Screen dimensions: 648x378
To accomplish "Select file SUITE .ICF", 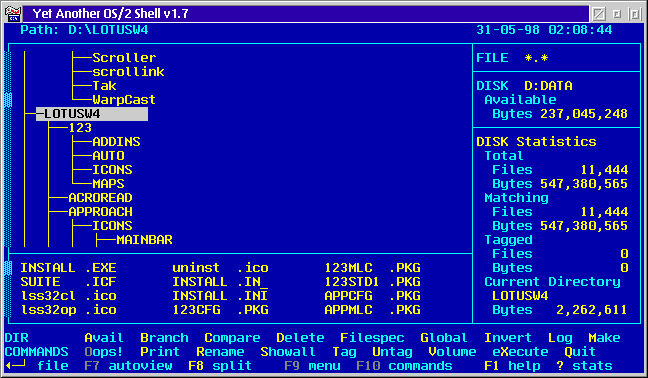I will tap(68, 282).
